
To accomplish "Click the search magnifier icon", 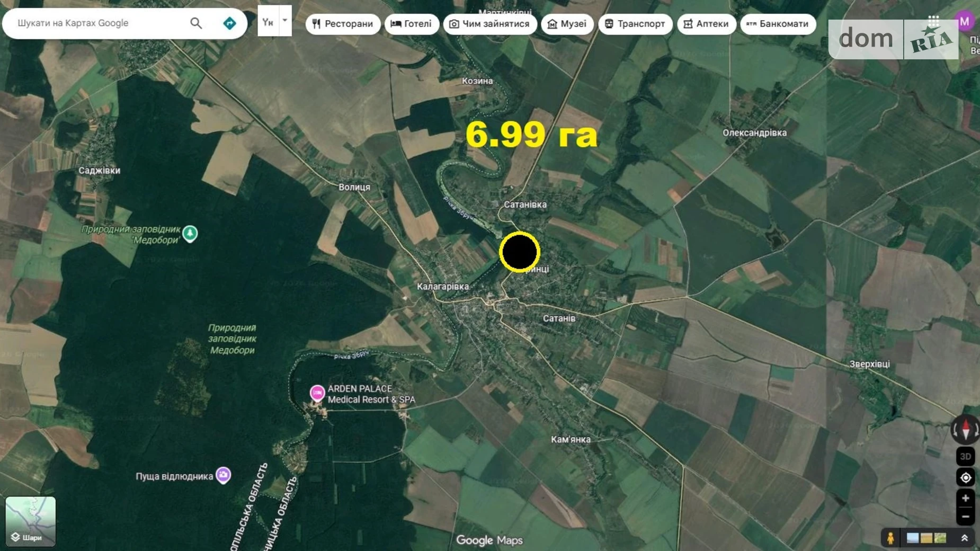I will 195,23.
